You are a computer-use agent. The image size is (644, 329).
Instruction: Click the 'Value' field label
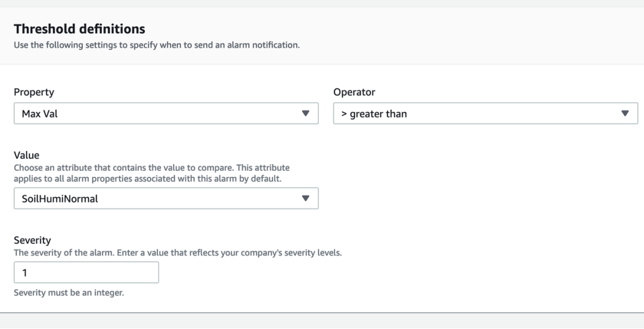click(26, 155)
